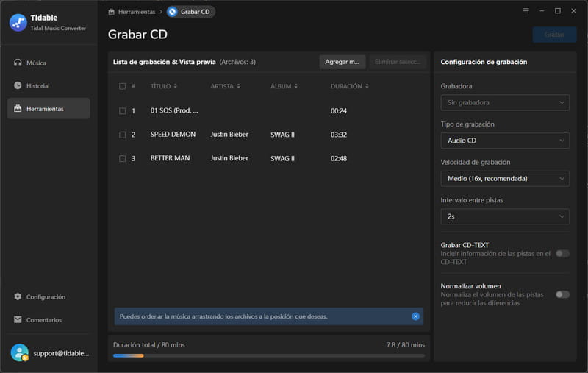Minimize the Tidable window
The height and width of the screenshot is (373, 588).
pyautogui.click(x=542, y=11)
